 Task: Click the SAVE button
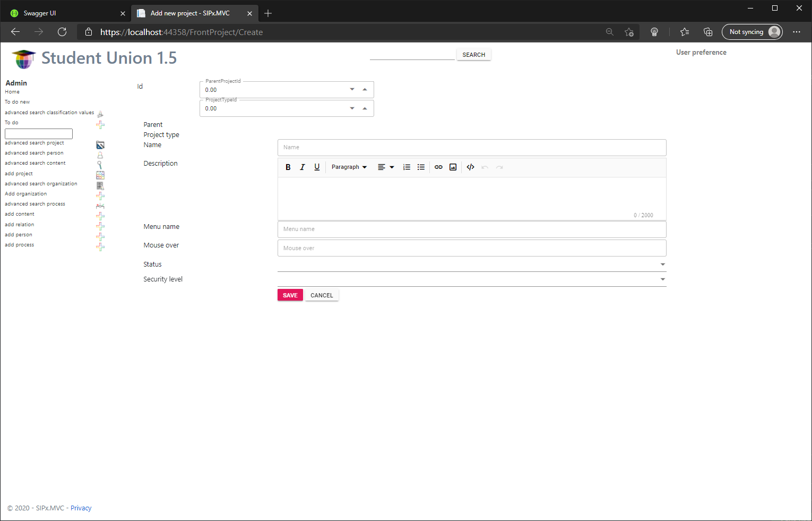[x=290, y=295]
